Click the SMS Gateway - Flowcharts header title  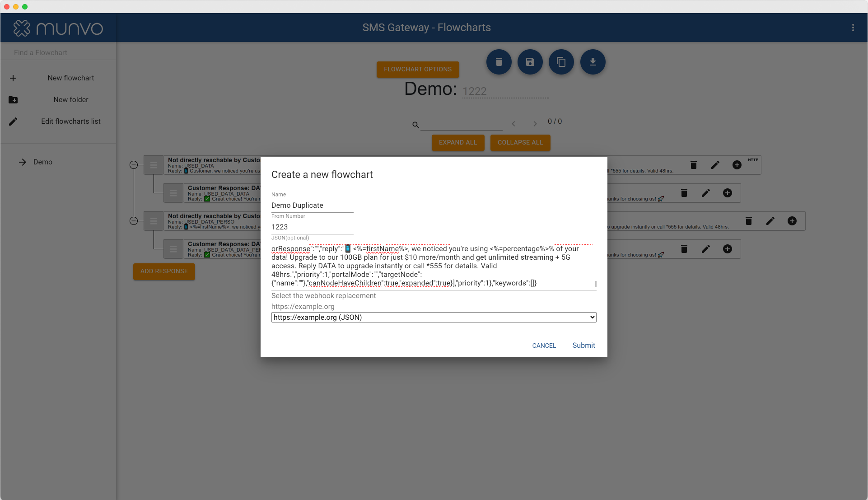coord(426,28)
